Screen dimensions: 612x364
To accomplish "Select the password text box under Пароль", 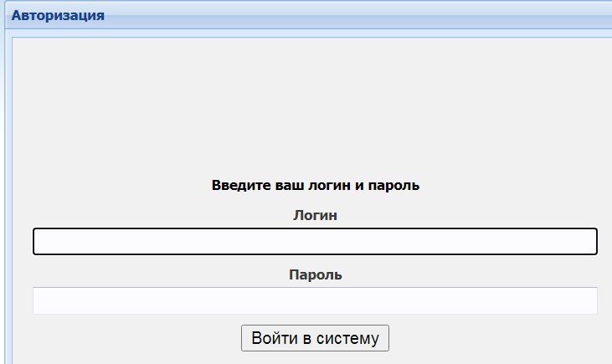I will click(315, 300).
